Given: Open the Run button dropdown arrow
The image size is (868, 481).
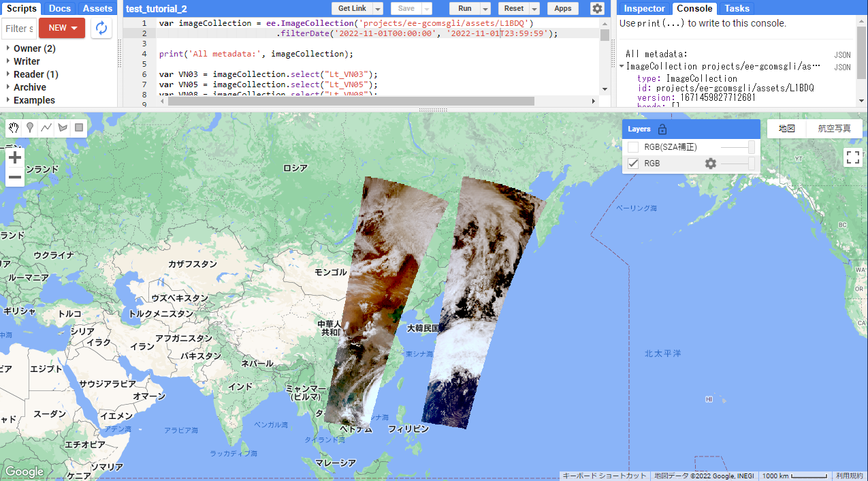Looking at the screenshot, I should (485, 9).
